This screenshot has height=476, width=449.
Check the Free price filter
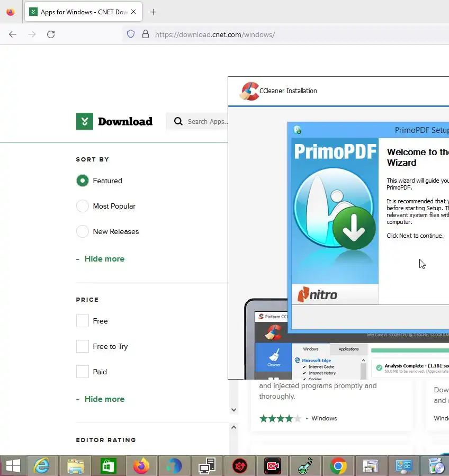82,321
